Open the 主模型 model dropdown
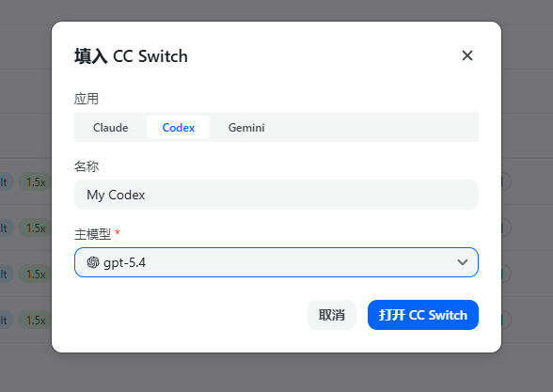 pyautogui.click(x=276, y=262)
